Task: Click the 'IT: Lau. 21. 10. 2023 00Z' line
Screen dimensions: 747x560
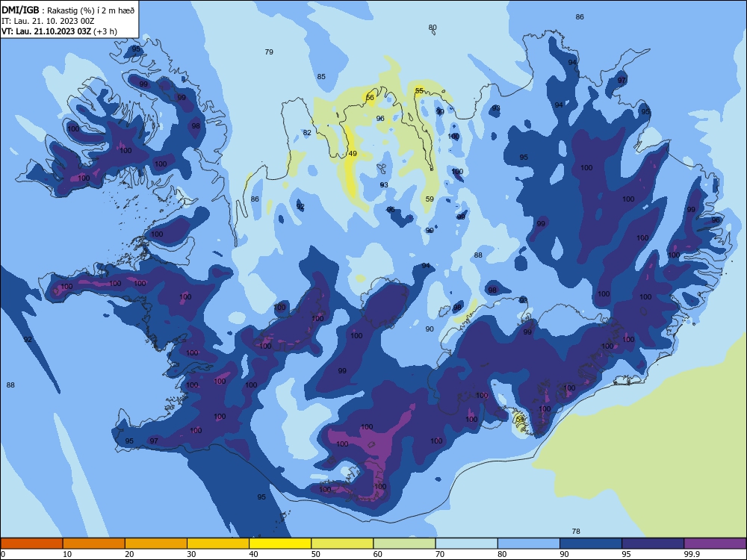Action: tap(48, 22)
